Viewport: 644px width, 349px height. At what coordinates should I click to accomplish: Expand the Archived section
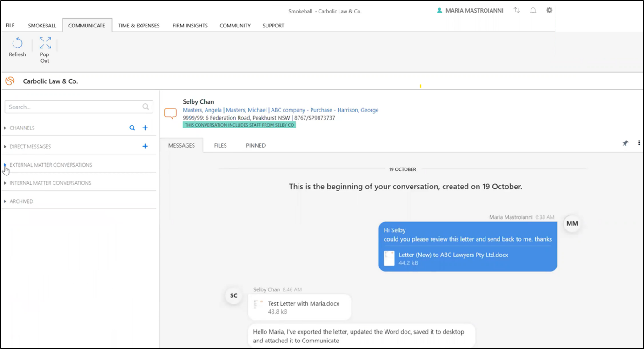click(x=5, y=201)
